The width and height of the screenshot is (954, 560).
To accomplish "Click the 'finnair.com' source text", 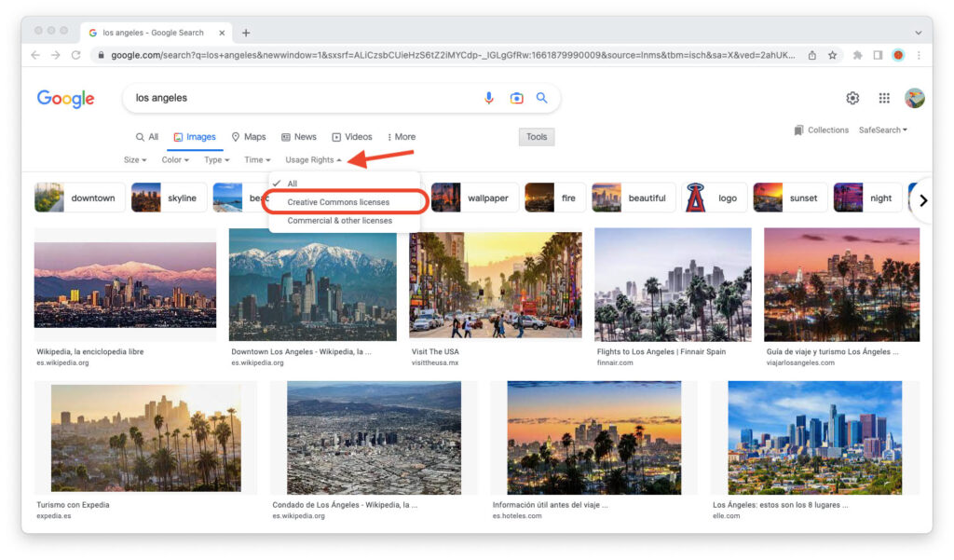I will pos(615,362).
